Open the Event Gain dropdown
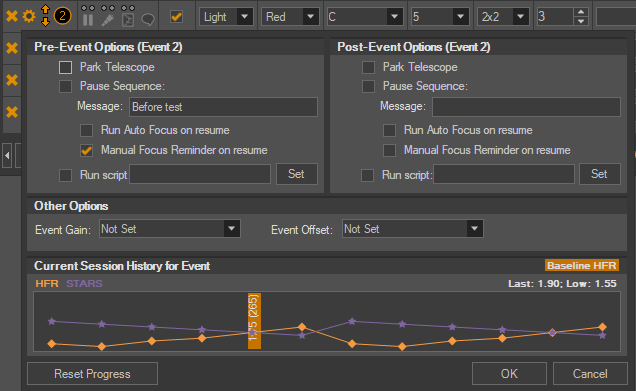The width and height of the screenshot is (636, 391). pos(170,229)
